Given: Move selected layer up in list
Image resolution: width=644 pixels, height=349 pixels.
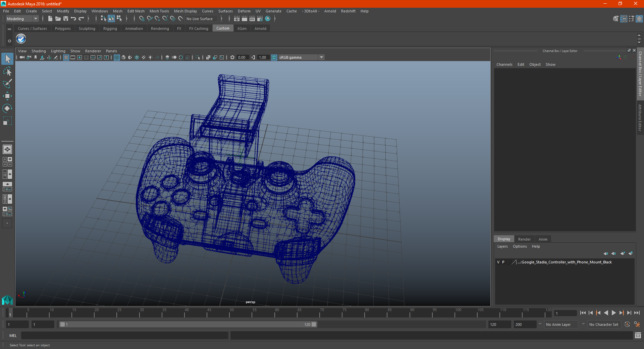Looking at the screenshot, I should pos(606,253).
